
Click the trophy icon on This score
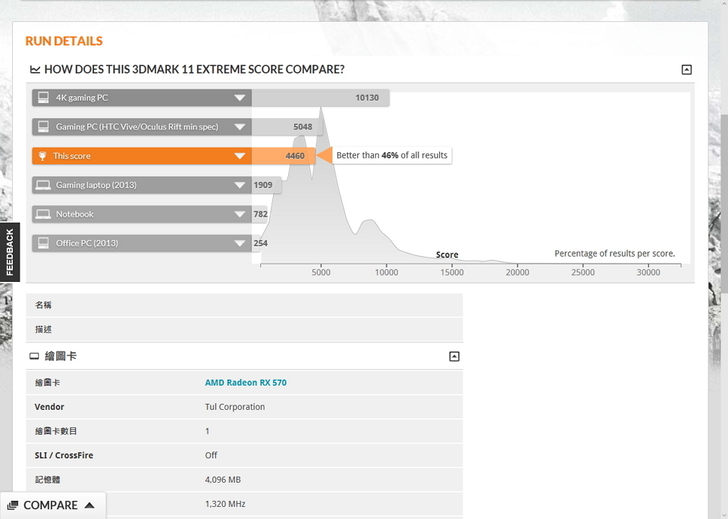(42, 156)
